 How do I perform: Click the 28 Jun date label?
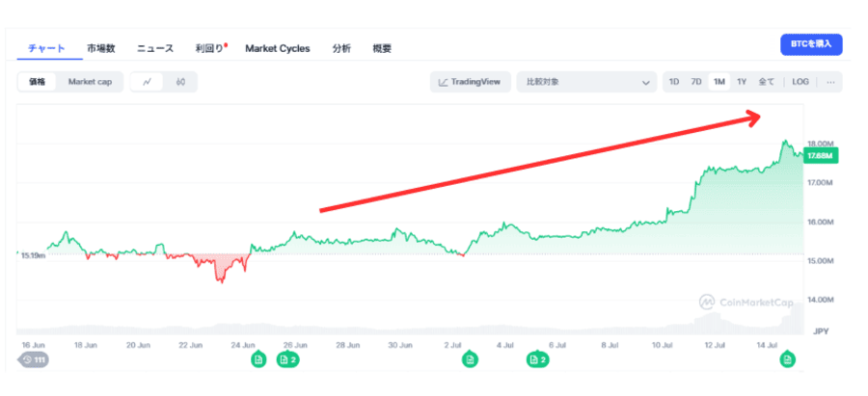(x=347, y=345)
